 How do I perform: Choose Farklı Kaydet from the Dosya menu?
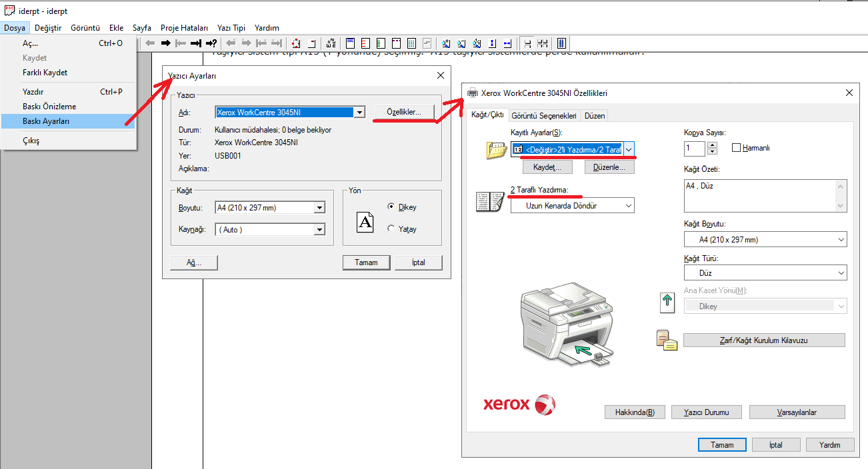coord(45,73)
